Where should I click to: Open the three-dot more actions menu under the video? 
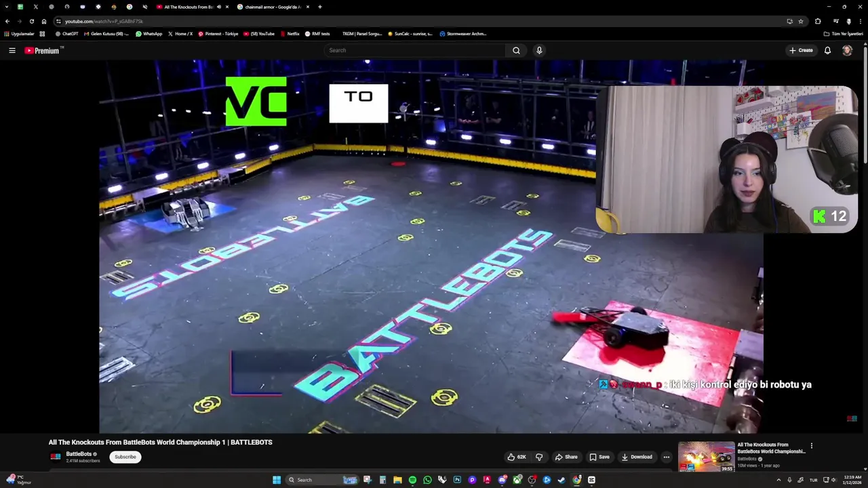(x=666, y=457)
